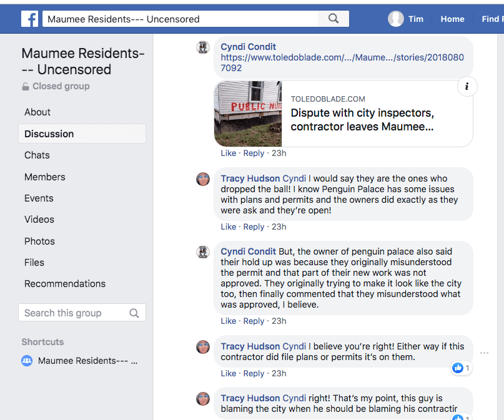The height and width of the screenshot is (420, 504).
Task: Open Recommendations in the group sidebar
Action: [65, 283]
